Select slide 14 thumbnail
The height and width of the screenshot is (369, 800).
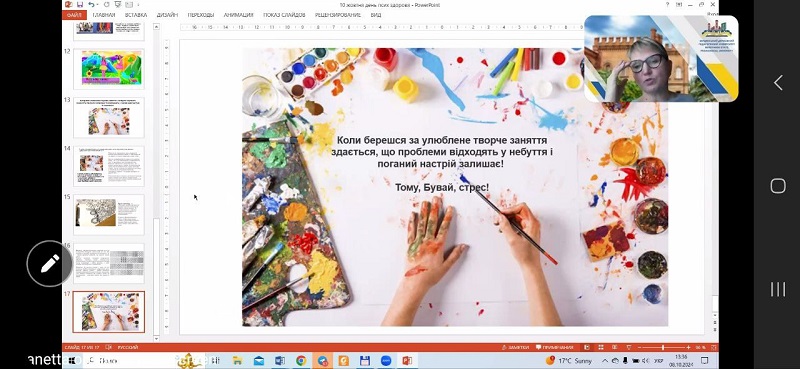109,166
